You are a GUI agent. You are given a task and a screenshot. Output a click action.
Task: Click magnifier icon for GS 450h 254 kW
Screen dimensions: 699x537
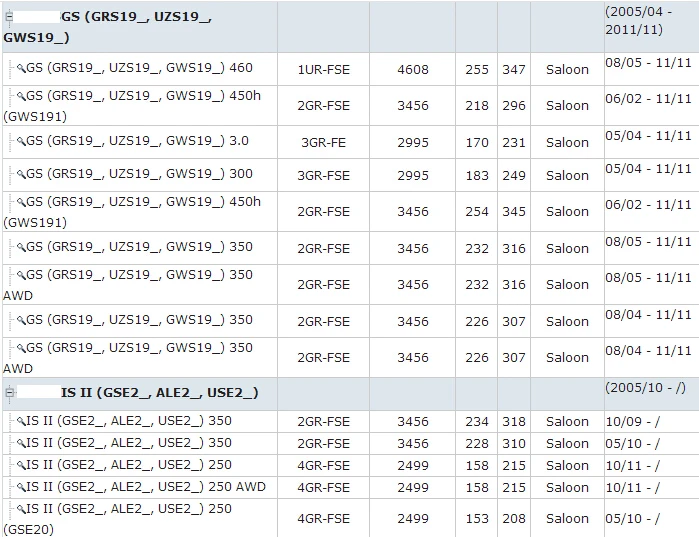coord(21,202)
